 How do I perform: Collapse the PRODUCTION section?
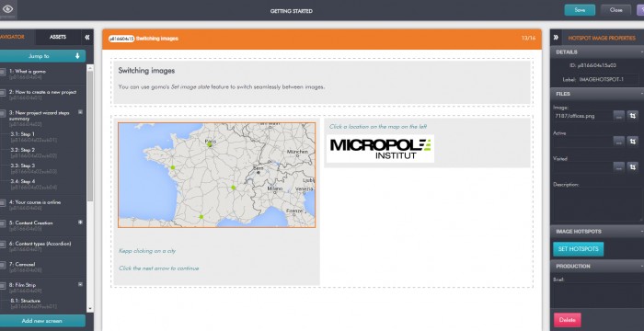(x=641, y=266)
